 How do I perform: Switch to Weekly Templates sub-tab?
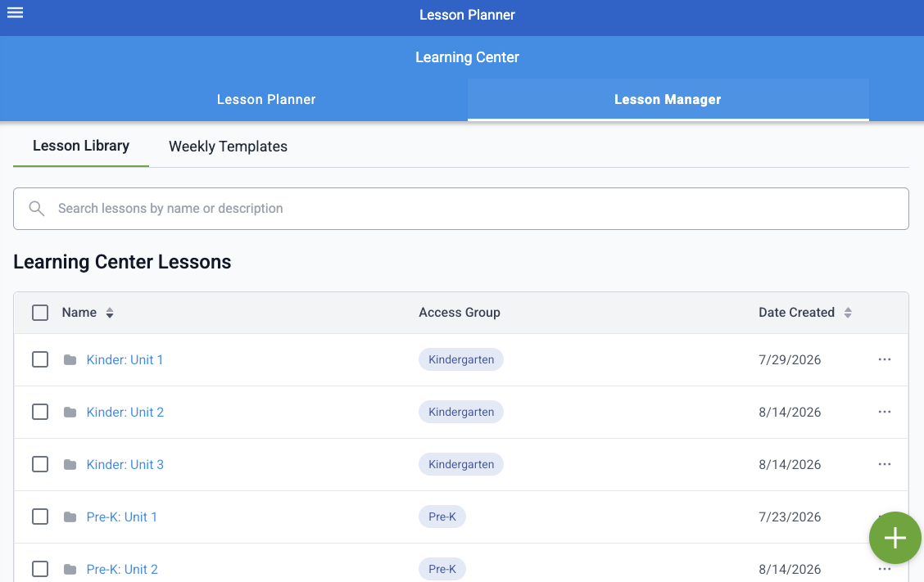coord(228,146)
